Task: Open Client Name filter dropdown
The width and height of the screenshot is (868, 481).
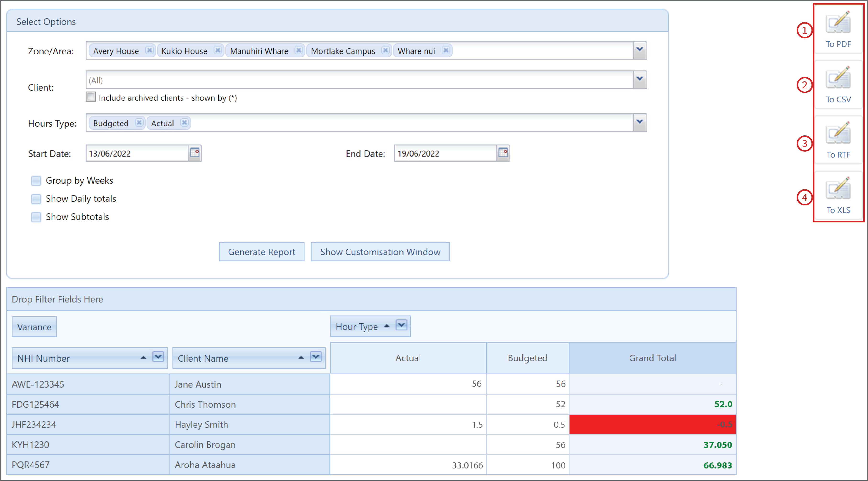Action: coord(316,357)
